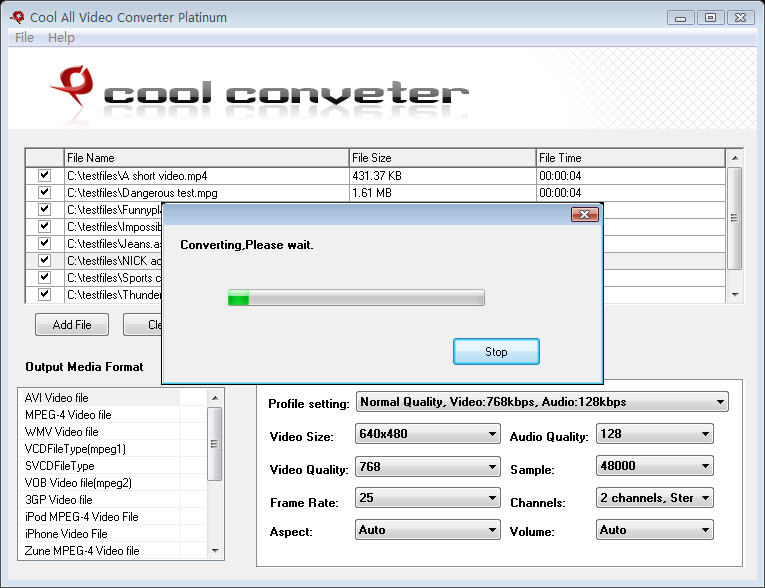Click the format list scrollbar thumb
Screen dimensions: 765x588
tap(214, 444)
